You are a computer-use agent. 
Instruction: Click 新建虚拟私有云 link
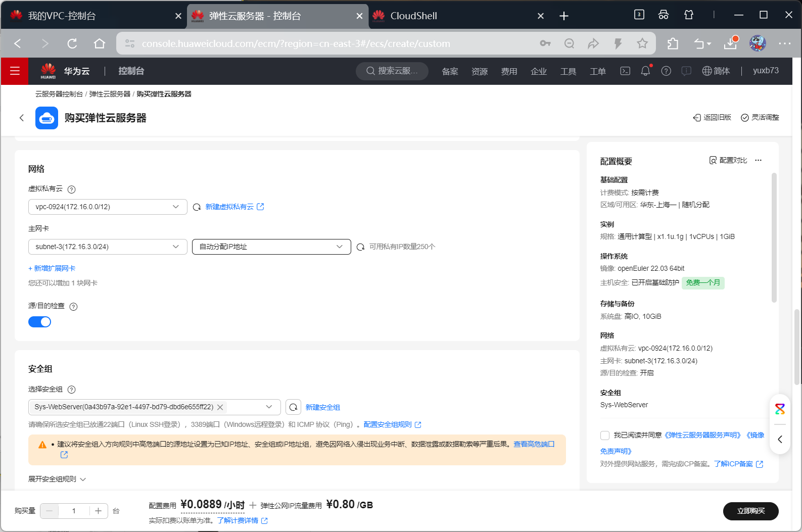click(x=234, y=207)
